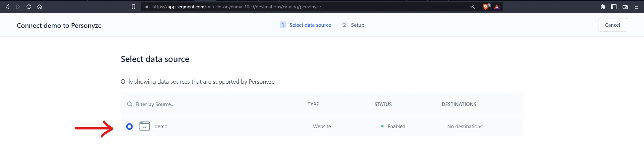Open browser extensions puzzle icon
This screenshot has height=161, width=644.
(x=603, y=7)
